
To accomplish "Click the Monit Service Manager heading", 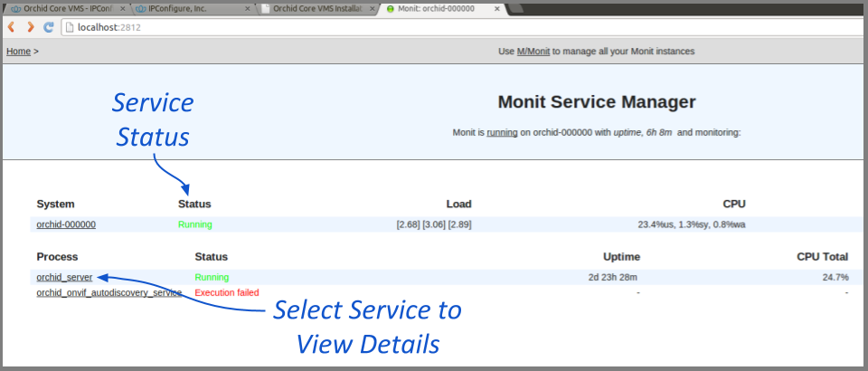I will pos(597,102).
